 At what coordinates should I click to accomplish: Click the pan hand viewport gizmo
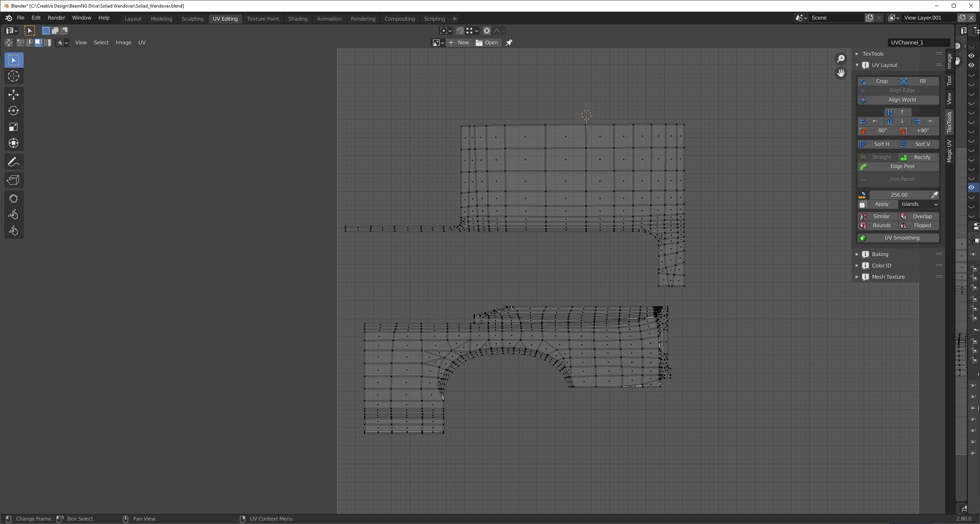(840, 73)
